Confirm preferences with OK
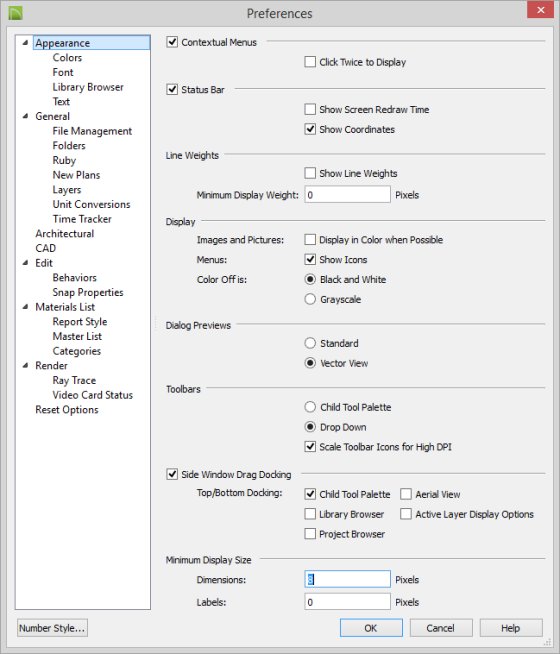The height and width of the screenshot is (654, 560). point(371,628)
